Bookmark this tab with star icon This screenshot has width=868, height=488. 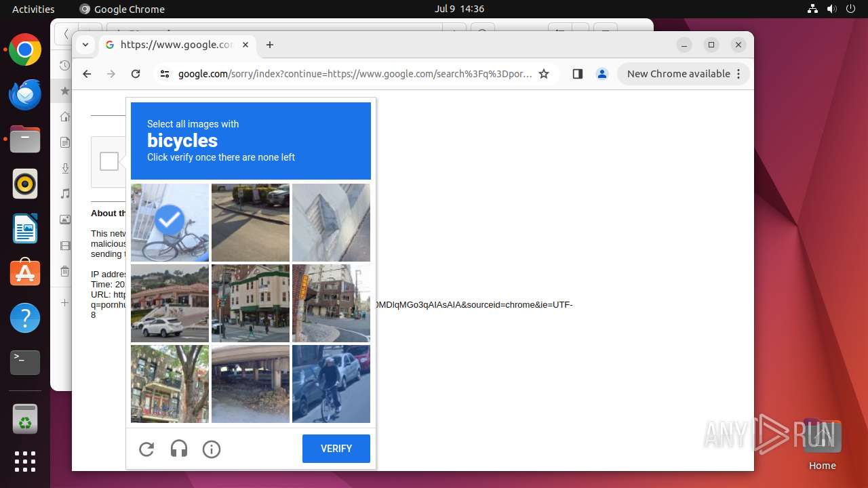point(544,74)
